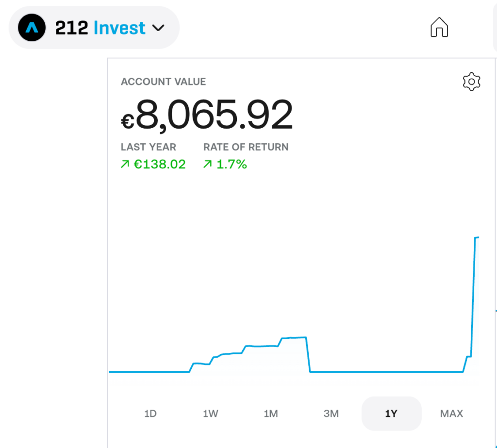Click the green arrow beside 1.7%
The width and height of the screenshot is (497, 448).
click(x=207, y=165)
